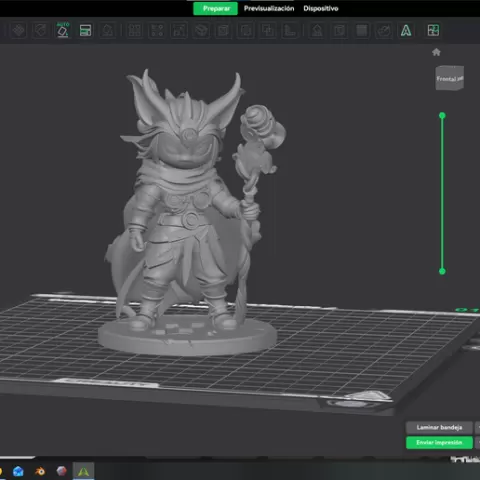The image size is (480, 480).
Task: Click the Arrange objects toolbar icon
Action: 85,31
